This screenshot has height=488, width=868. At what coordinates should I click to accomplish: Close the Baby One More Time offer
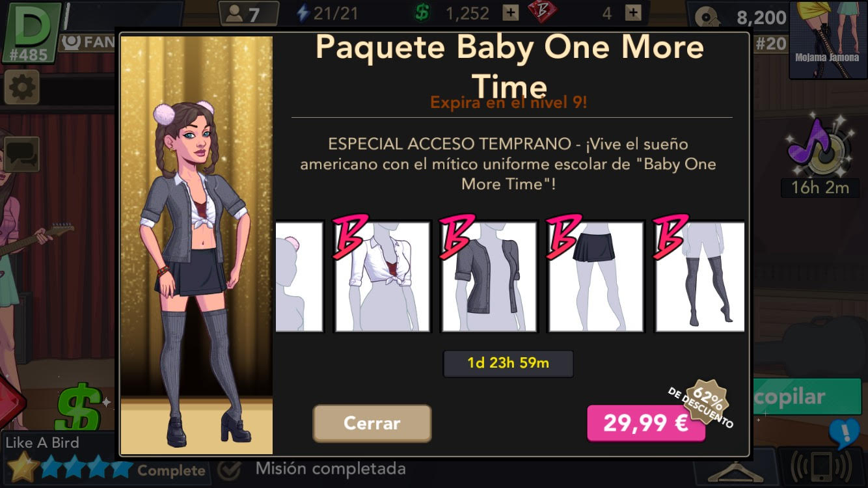pos(372,423)
